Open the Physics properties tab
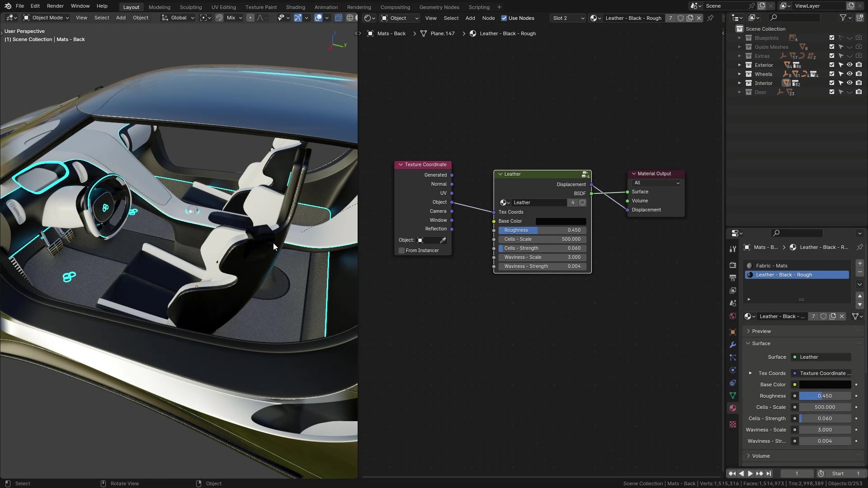This screenshot has height=488, width=868. (733, 370)
